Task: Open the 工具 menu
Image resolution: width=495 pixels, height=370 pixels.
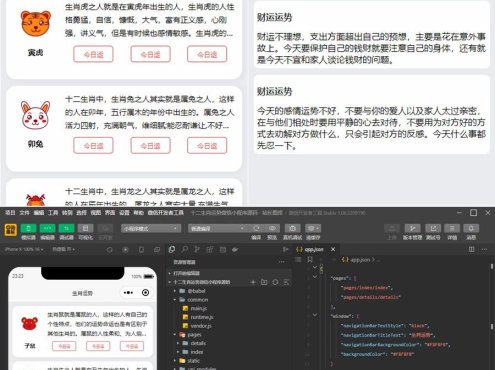Action: tap(53, 213)
